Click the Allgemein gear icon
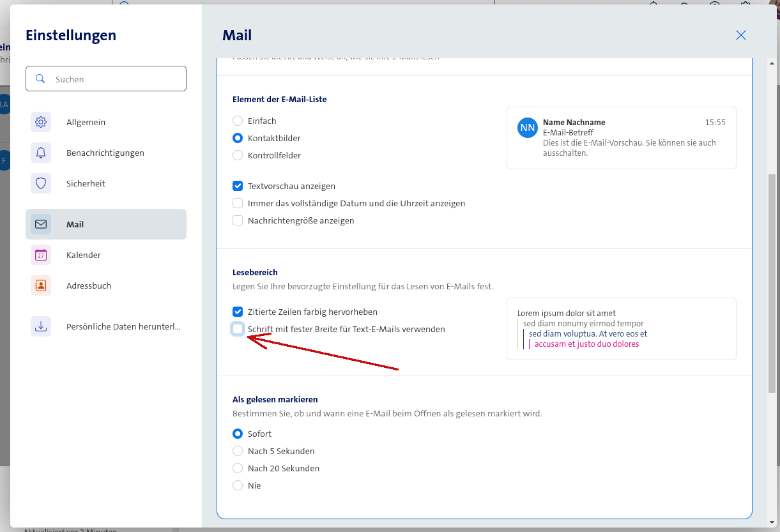 41,122
